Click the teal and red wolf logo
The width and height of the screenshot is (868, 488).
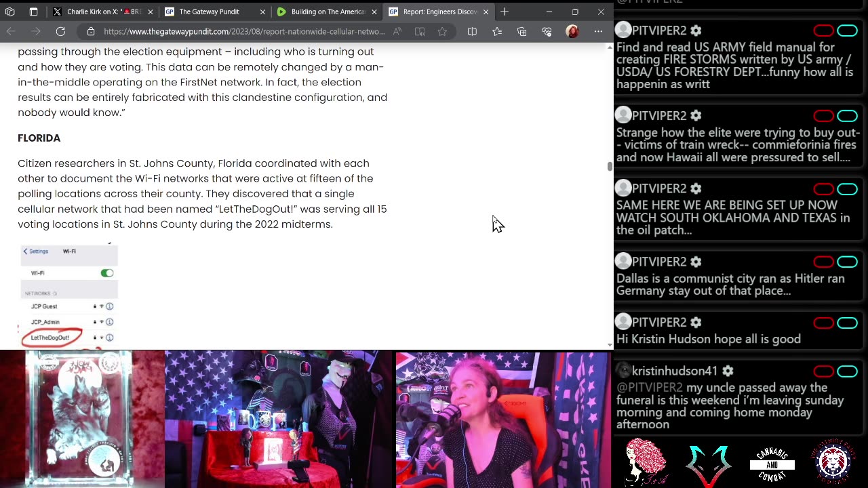[x=708, y=464]
